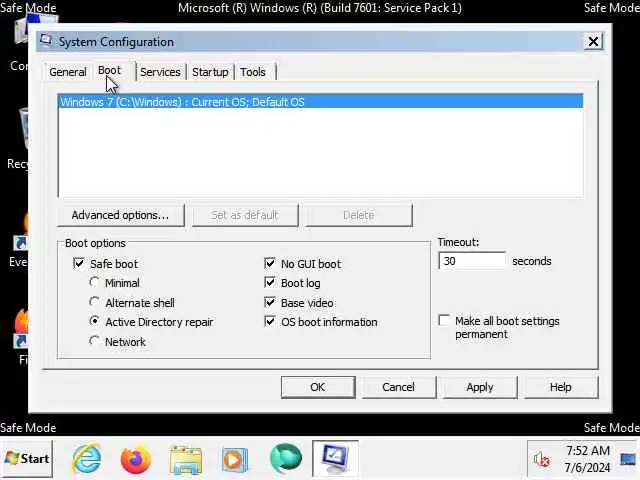Launch Firefox from the taskbar
The width and height of the screenshot is (640, 480).
[x=136, y=459]
